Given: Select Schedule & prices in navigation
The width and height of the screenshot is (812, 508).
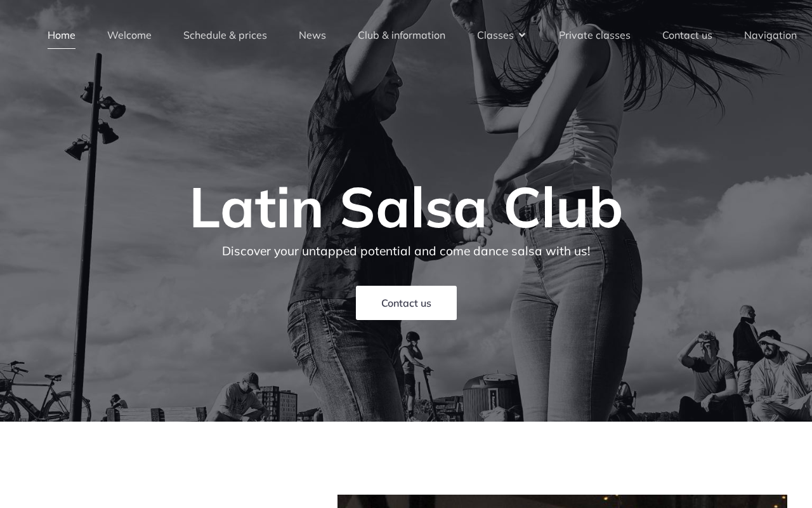Looking at the screenshot, I should (x=225, y=35).
